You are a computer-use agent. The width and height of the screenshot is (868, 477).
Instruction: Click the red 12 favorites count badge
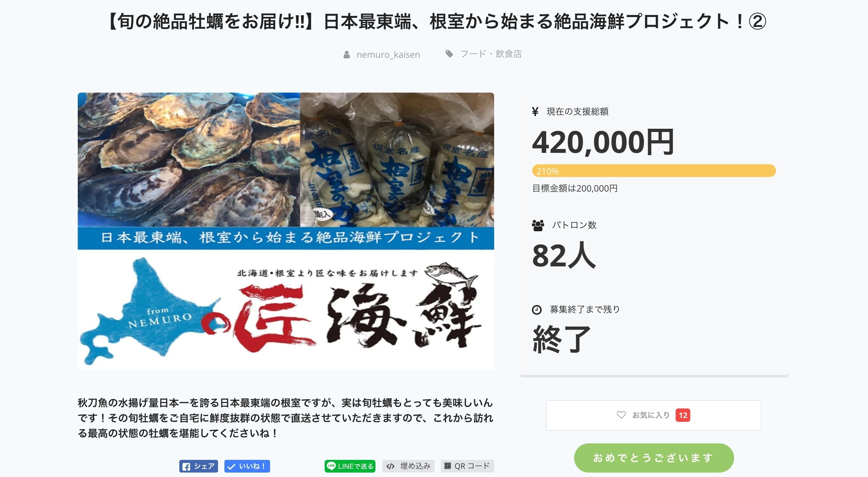point(683,415)
